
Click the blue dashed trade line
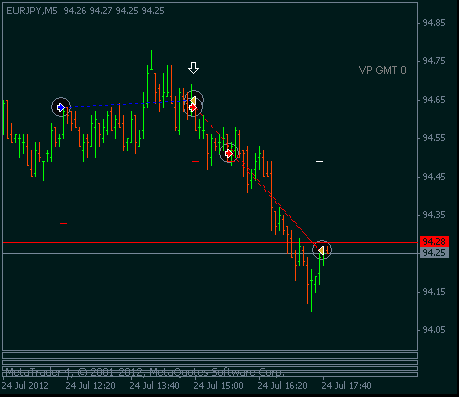click(127, 104)
